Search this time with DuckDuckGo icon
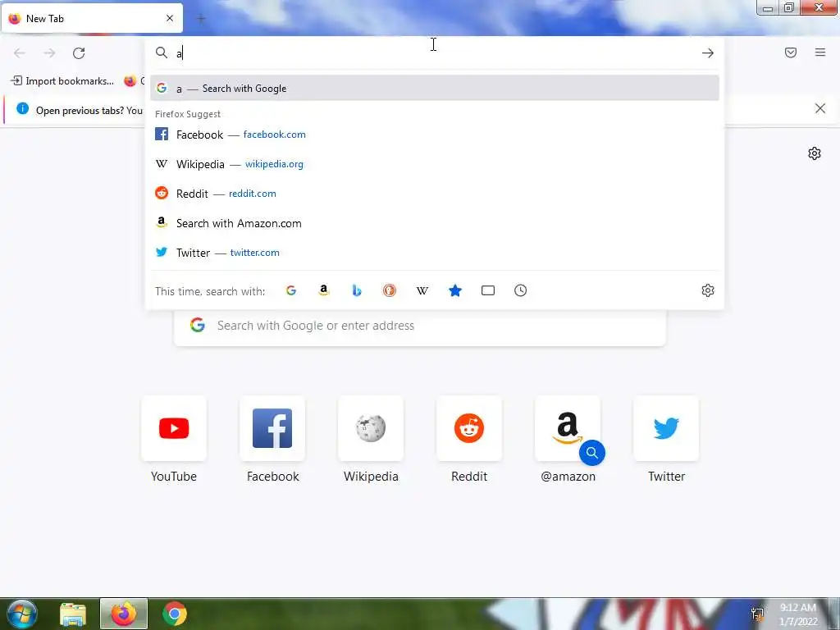 (390, 290)
